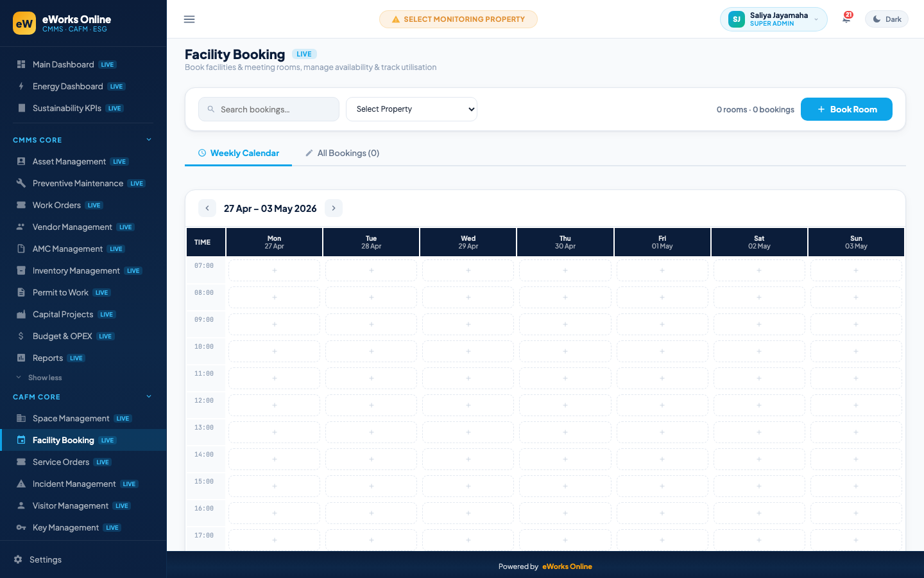This screenshot has width=924, height=578.
Task: Click the Energy Dashboard lightning icon
Action: point(21,86)
